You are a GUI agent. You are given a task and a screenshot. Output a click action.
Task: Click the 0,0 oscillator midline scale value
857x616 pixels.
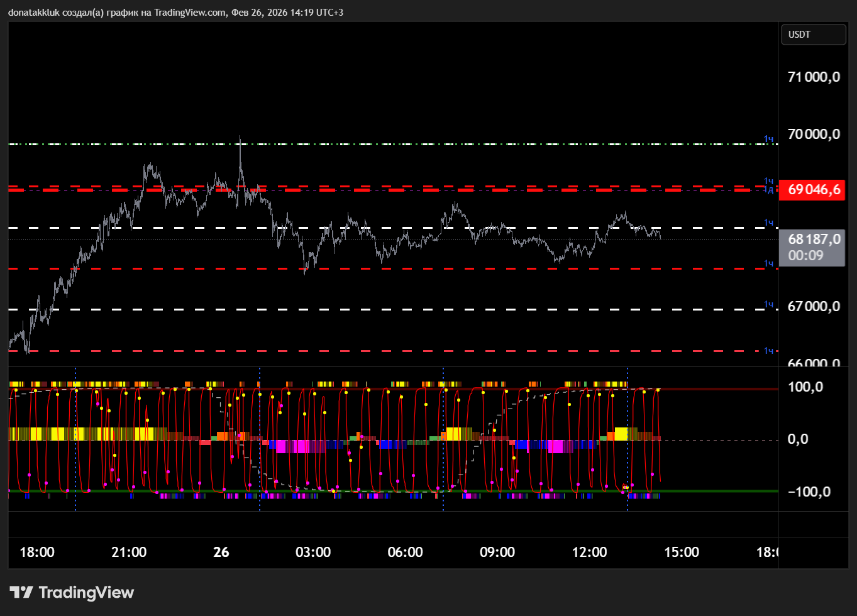(x=797, y=439)
